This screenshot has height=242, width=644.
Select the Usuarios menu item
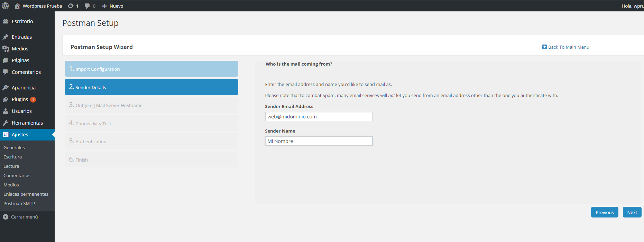tap(27, 111)
